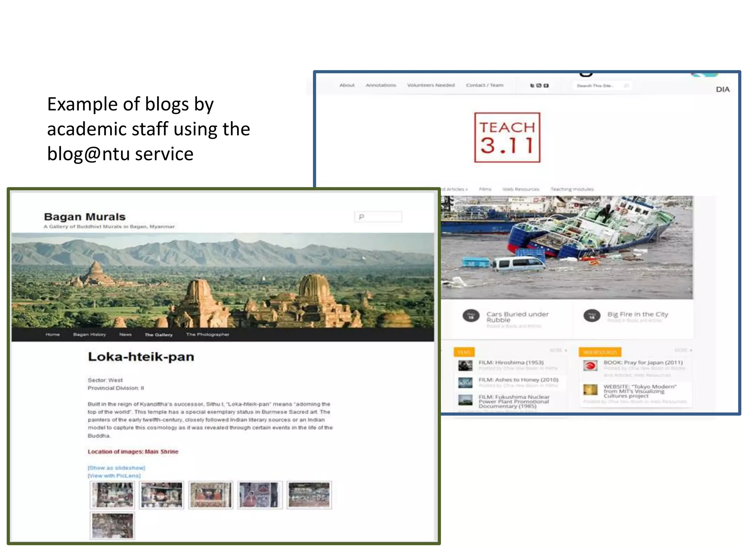Screen dimensions: 747x560
Task: Open thumbnail for WEBSITE: Tokyo Modern
Action: pos(590,390)
